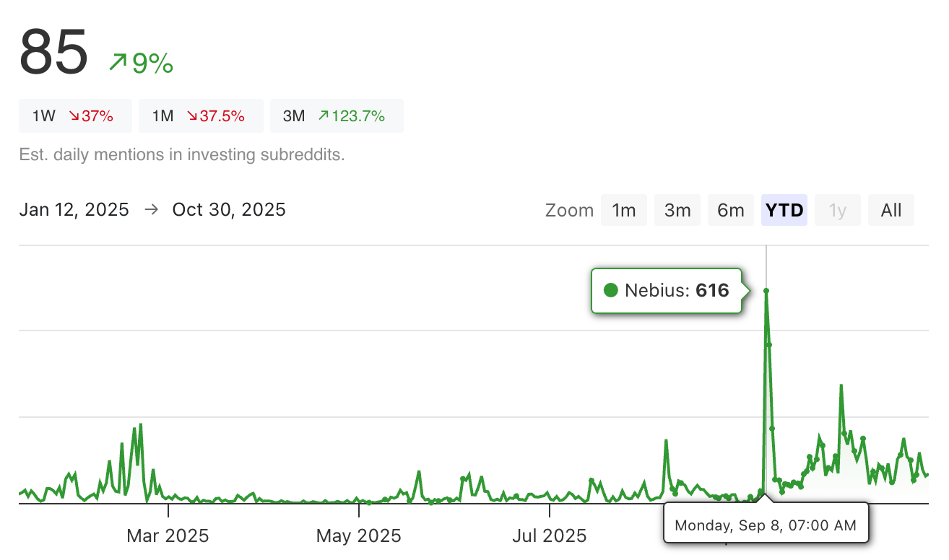Click the daily mentions description text
This screenshot has width=949, height=560.
[182, 154]
